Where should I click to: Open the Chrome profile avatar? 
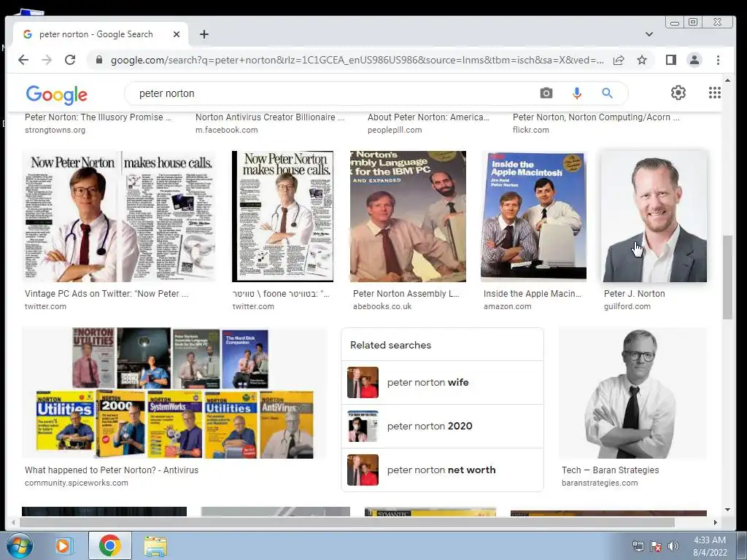tap(694, 60)
